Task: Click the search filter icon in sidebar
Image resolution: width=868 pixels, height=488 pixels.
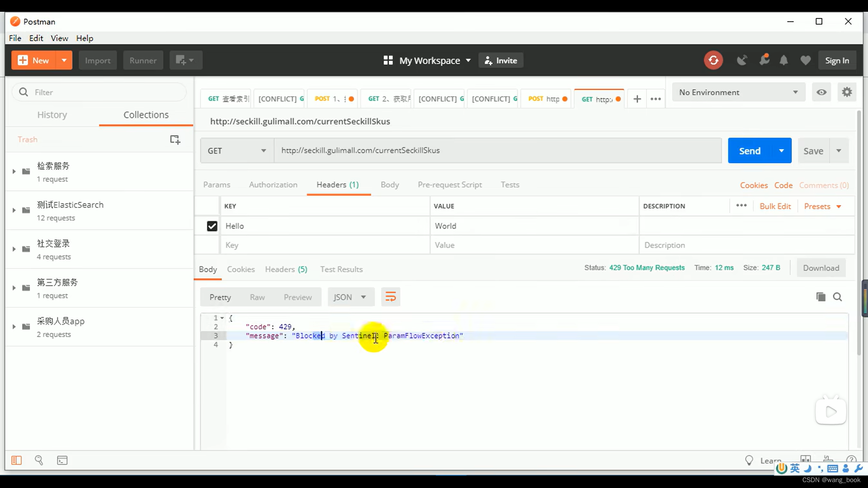Action: (x=24, y=92)
